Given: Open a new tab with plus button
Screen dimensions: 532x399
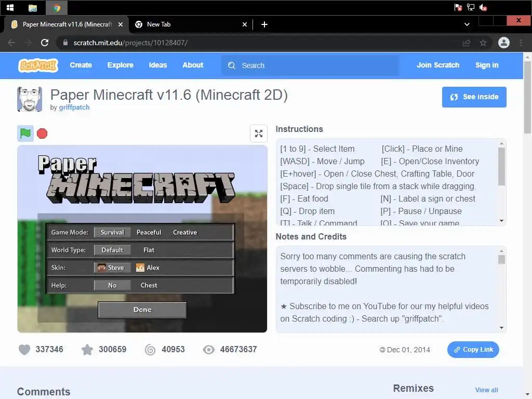Looking at the screenshot, I should pos(264,24).
